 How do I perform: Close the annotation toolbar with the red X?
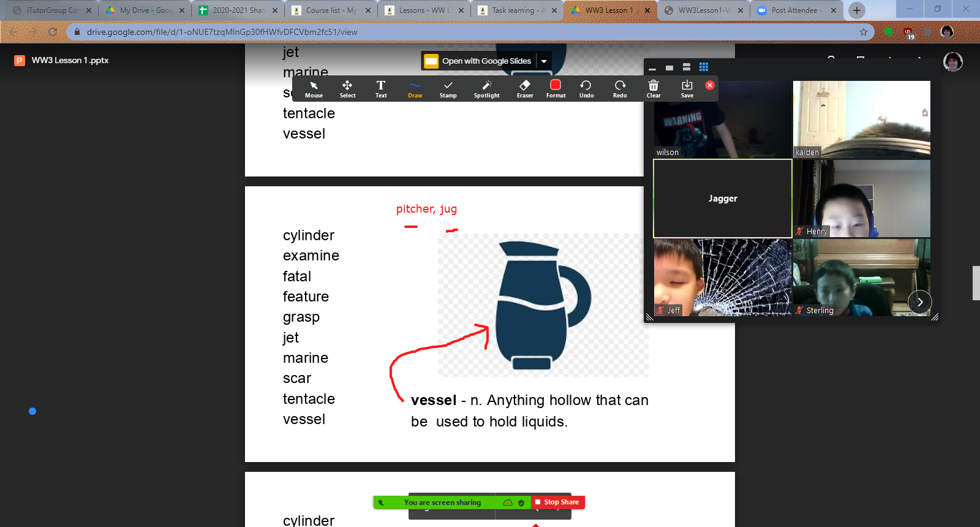point(710,85)
